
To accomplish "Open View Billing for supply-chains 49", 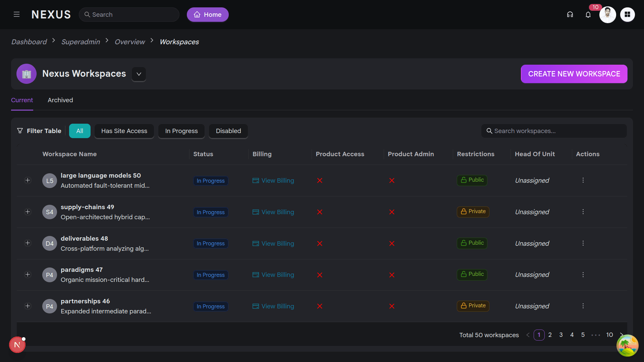I will pos(273,212).
